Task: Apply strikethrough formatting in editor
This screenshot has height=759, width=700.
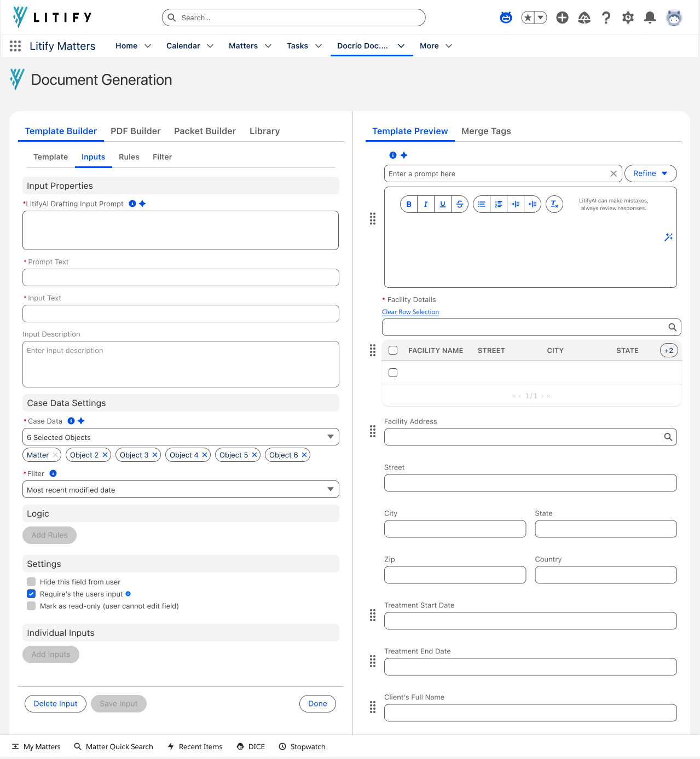Action: (460, 204)
